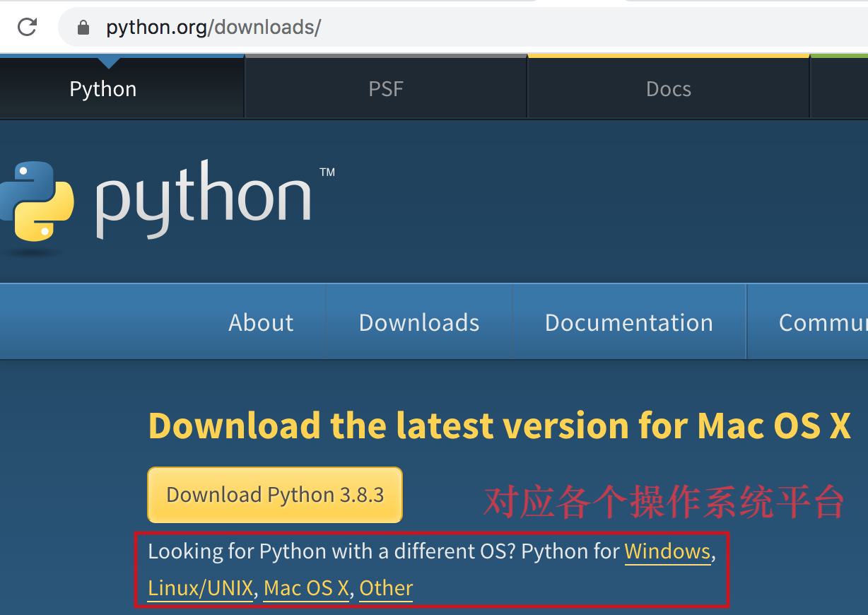
Task: Expand the Downloads navigation dropdown
Action: coord(418,322)
